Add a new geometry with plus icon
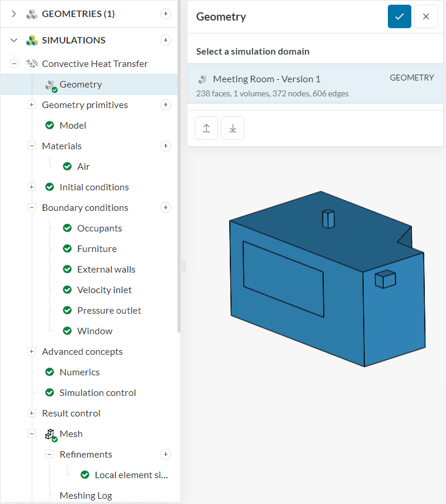This screenshot has width=446, height=504. (166, 14)
